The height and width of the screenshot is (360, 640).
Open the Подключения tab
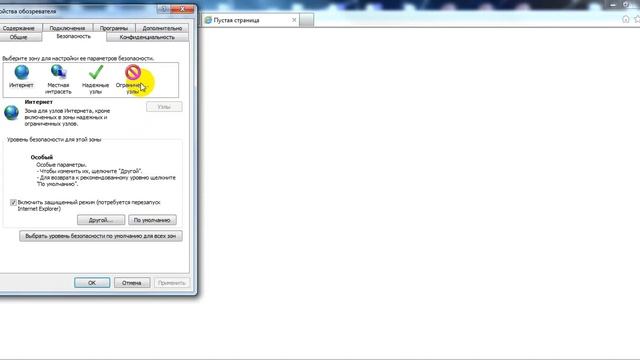pos(68,28)
